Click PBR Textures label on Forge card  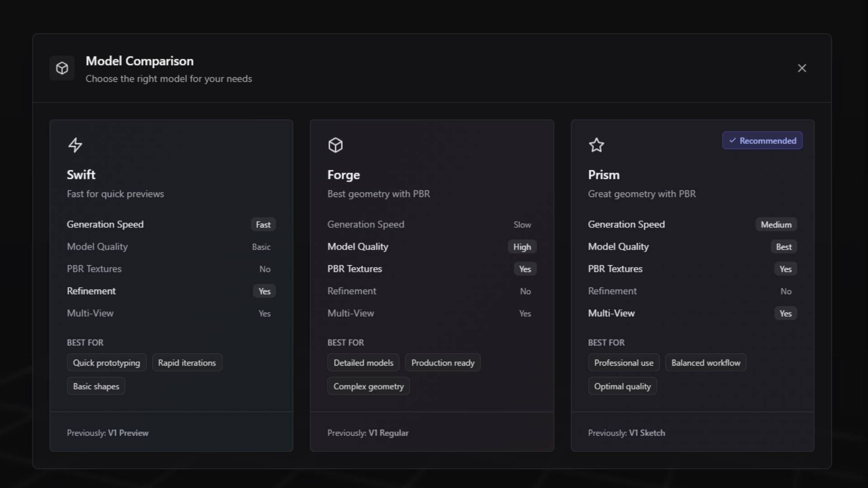[355, 269]
